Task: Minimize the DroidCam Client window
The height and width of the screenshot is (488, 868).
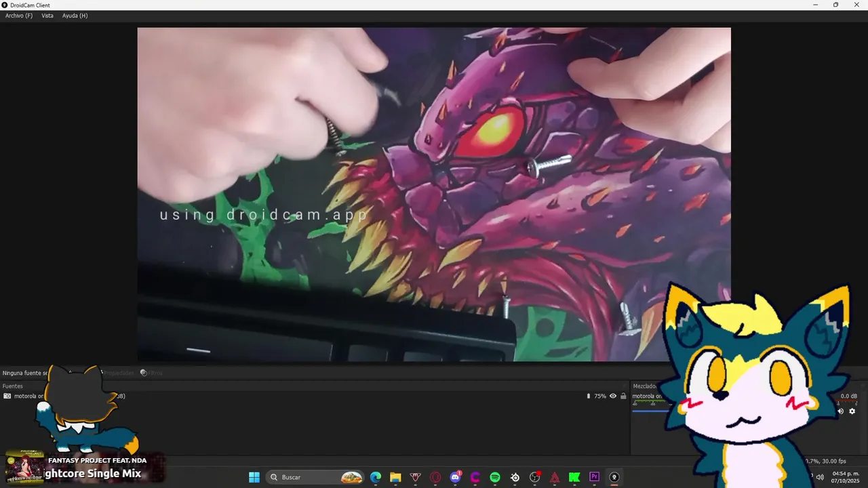Action: [816, 5]
